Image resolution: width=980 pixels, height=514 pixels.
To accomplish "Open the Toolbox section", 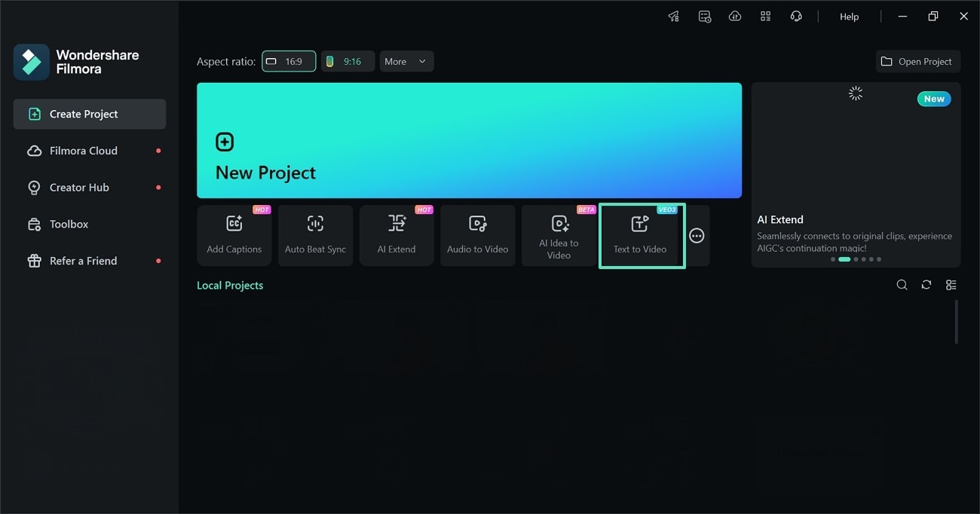I will (90, 225).
